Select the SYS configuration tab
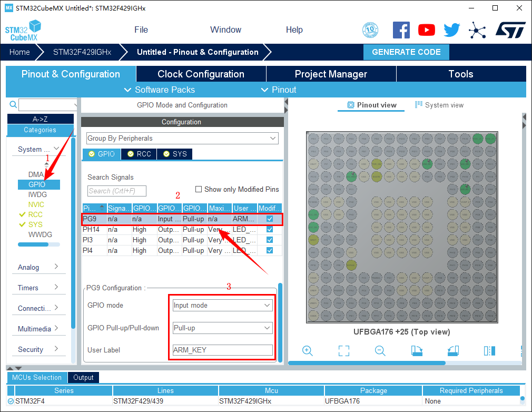This screenshot has width=532, height=412. (175, 154)
